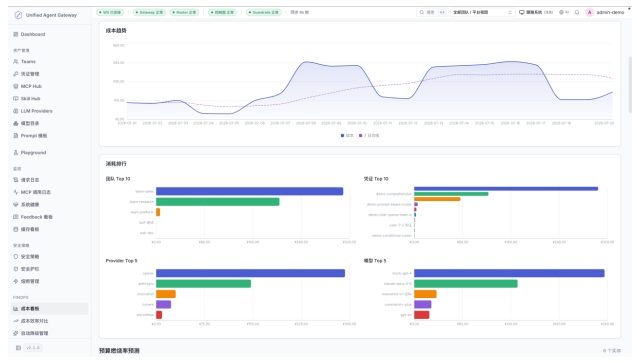Click the blue top bar in 团队 Top 10

249,191
